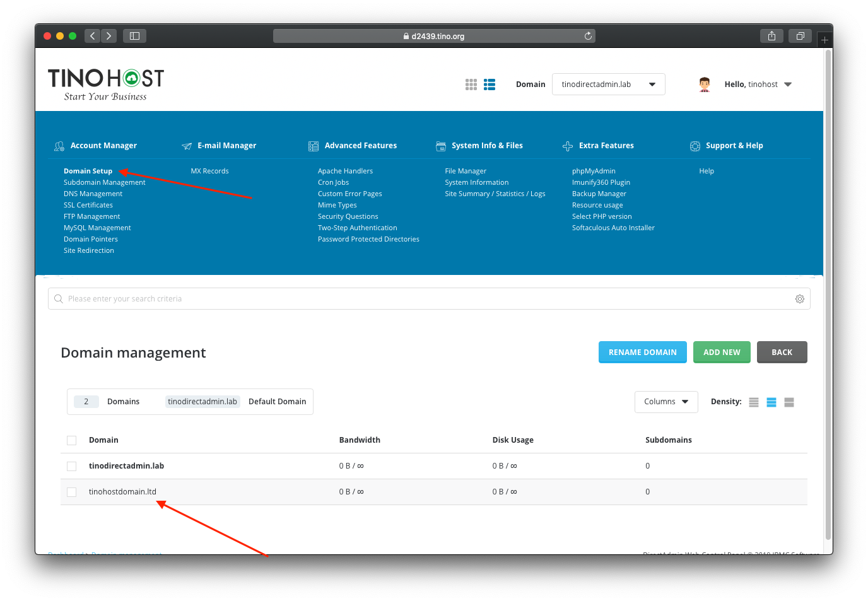868x601 pixels.
Task: Open File Manager link
Action: 466,171
